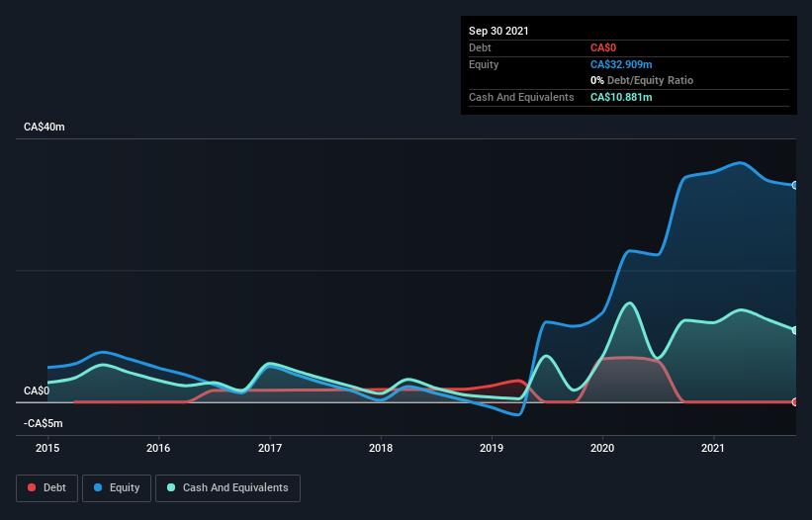Click the 2017 x-axis label
Screen dimensions: 812x520
(x=270, y=448)
